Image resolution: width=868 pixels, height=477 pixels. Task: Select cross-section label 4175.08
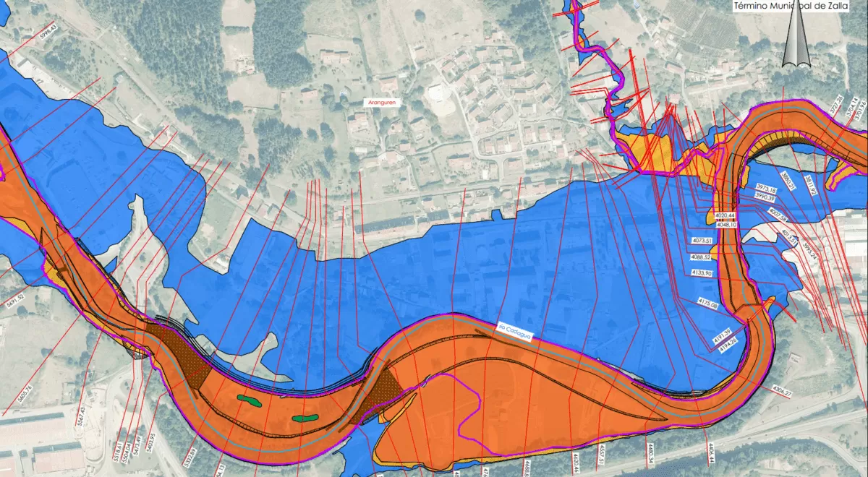point(707,305)
